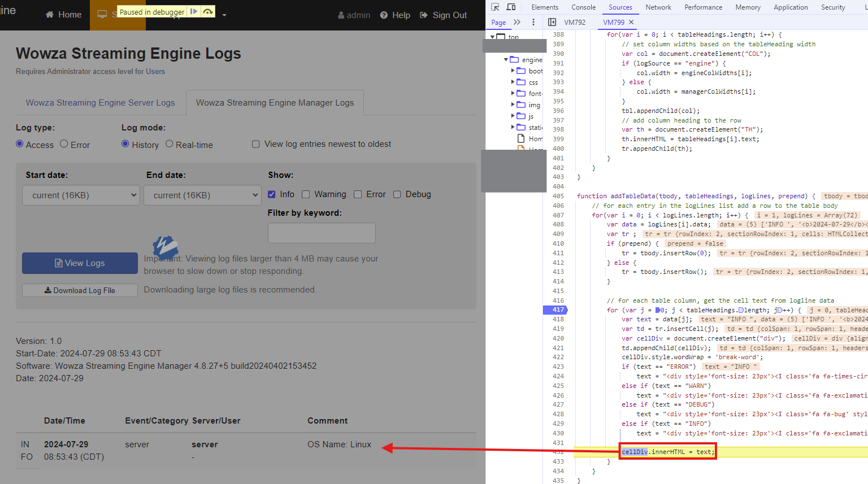Select Error log type radio
Image resolution: width=868 pixels, height=484 pixels.
(64, 144)
